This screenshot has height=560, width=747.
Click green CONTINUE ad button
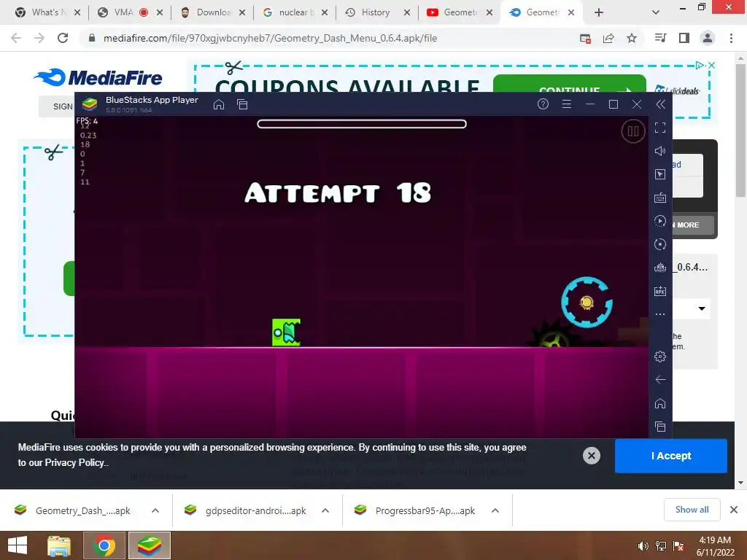click(x=569, y=84)
